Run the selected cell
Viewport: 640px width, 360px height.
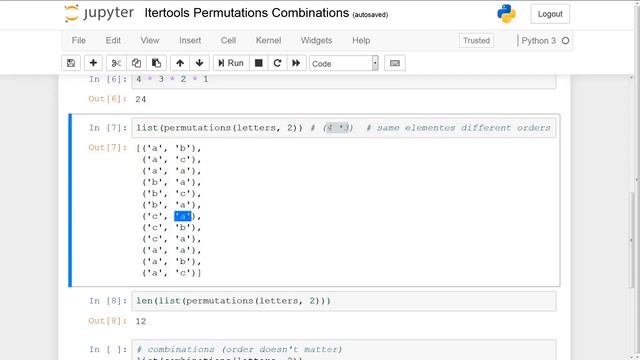coord(231,63)
